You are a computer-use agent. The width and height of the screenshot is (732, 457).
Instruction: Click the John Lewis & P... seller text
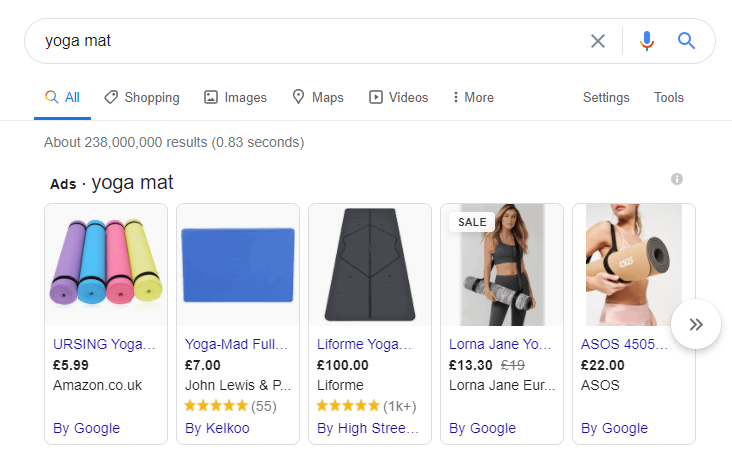point(238,385)
